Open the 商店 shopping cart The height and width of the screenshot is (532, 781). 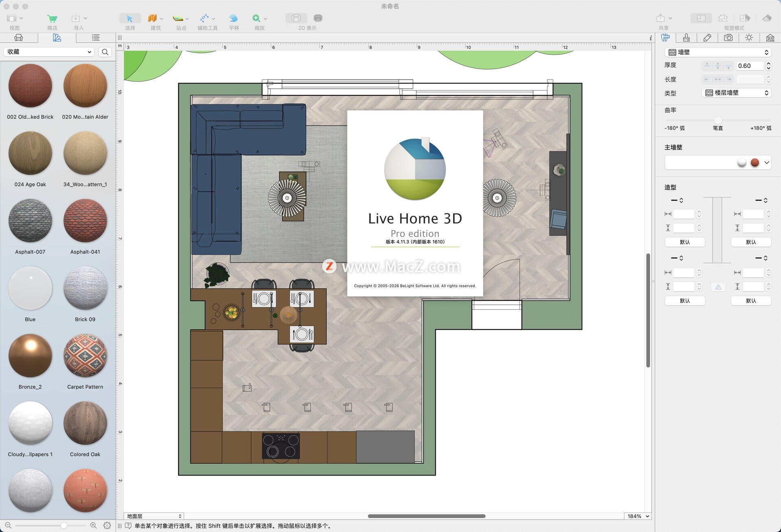coord(52,18)
